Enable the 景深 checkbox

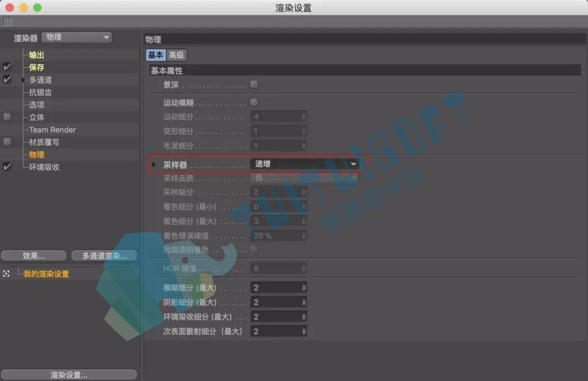(x=254, y=84)
